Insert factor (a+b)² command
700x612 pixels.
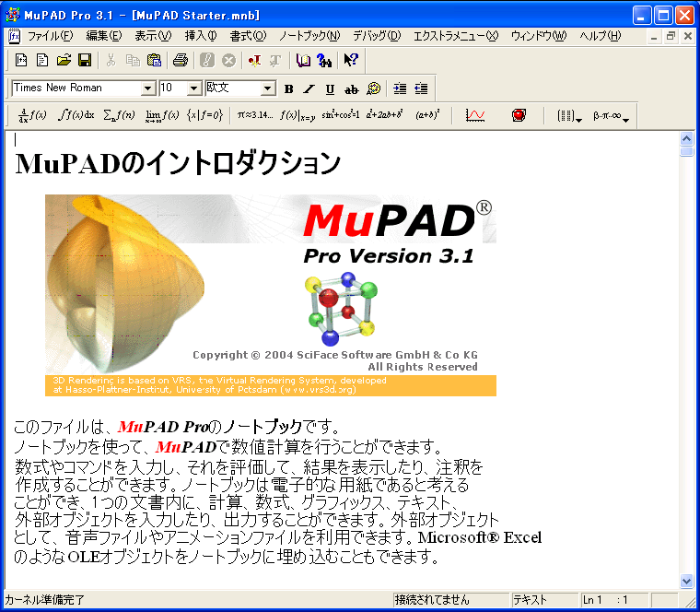click(x=427, y=116)
